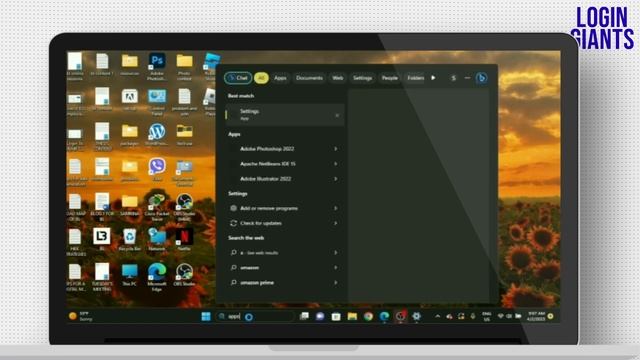The image size is (640, 360).
Task: Show more search filter tabs arrow
Action: (x=433, y=78)
